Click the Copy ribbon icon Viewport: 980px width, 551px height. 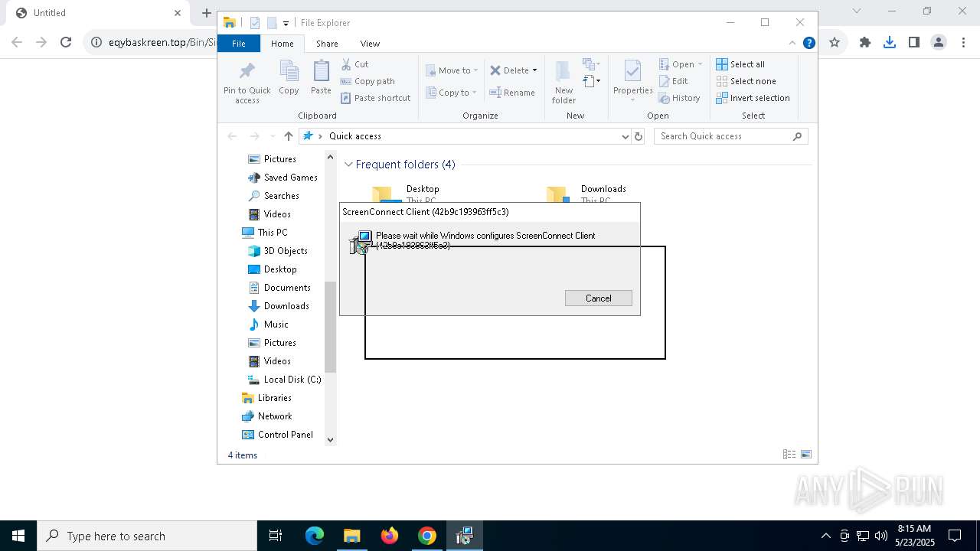(x=289, y=78)
